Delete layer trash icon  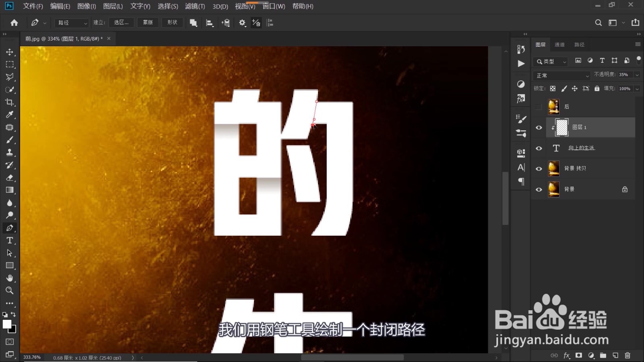627,355
